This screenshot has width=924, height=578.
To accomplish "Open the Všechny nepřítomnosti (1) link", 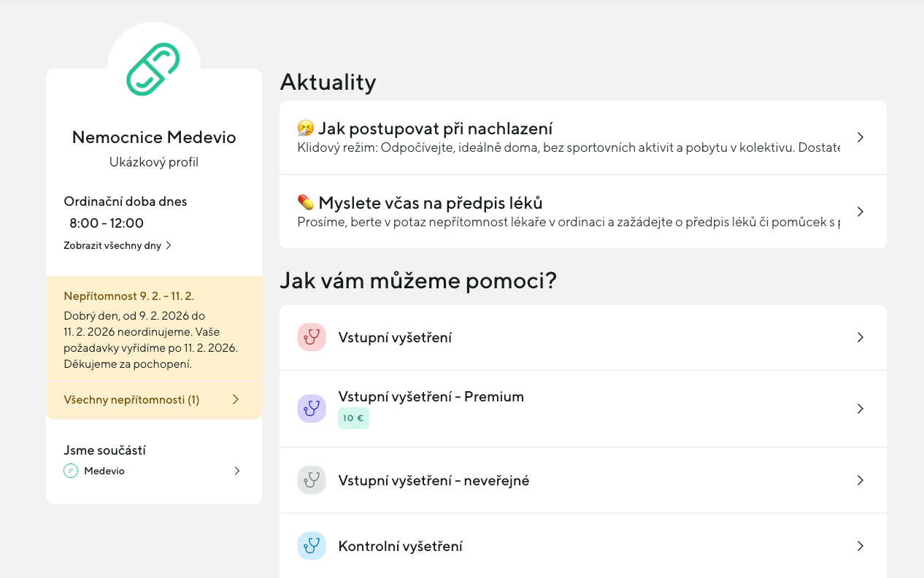I will (x=131, y=400).
